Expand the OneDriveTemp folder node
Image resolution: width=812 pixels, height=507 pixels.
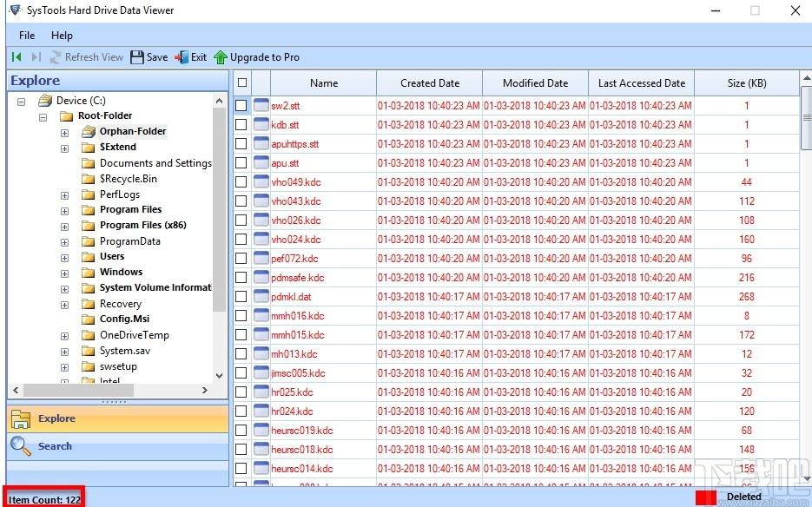click(x=65, y=336)
